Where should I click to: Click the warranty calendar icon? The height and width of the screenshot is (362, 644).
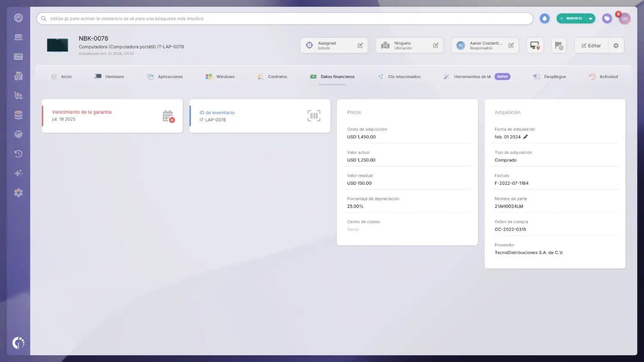point(168,116)
